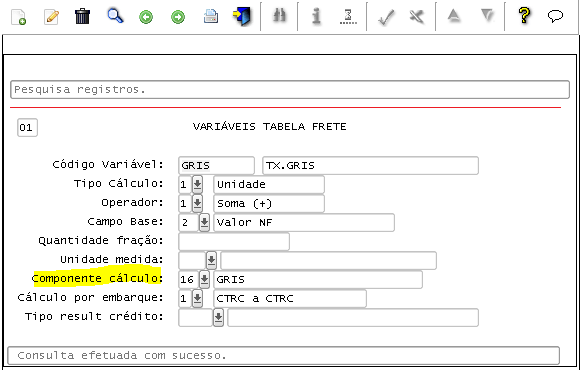Click the 01 page indicator box
The image size is (584, 370).
pyautogui.click(x=27, y=128)
